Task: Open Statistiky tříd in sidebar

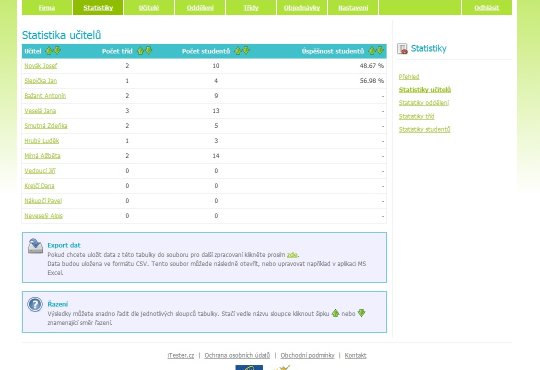Action: 416,116
